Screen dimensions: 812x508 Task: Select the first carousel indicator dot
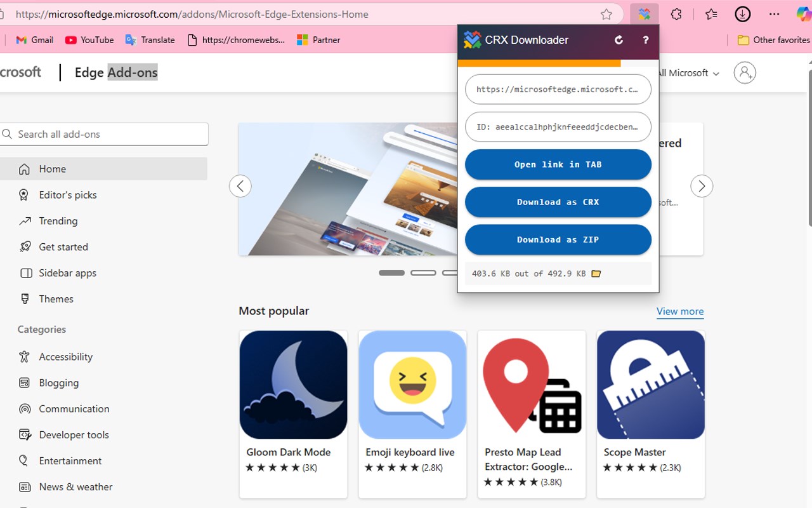(x=391, y=272)
